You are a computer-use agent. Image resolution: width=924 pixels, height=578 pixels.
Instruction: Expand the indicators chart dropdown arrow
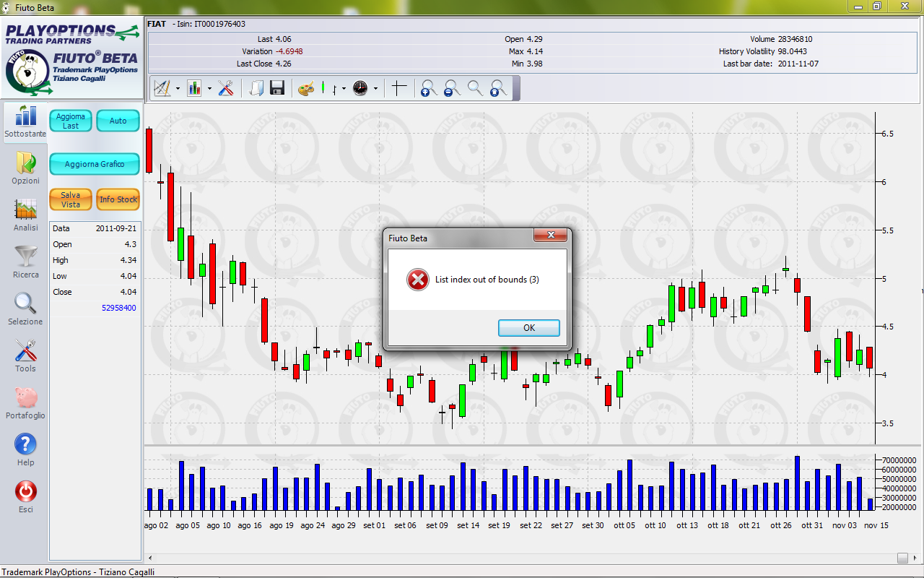[209, 89]
